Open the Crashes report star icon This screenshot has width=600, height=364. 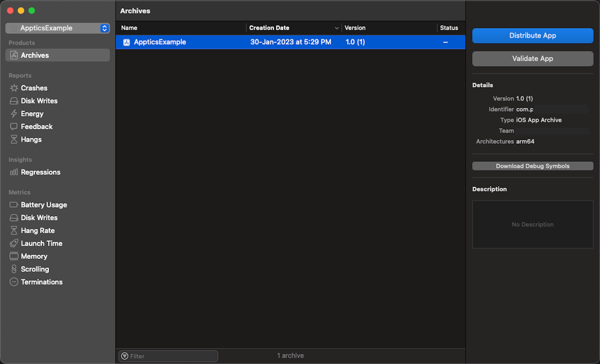tap(14, 88)
